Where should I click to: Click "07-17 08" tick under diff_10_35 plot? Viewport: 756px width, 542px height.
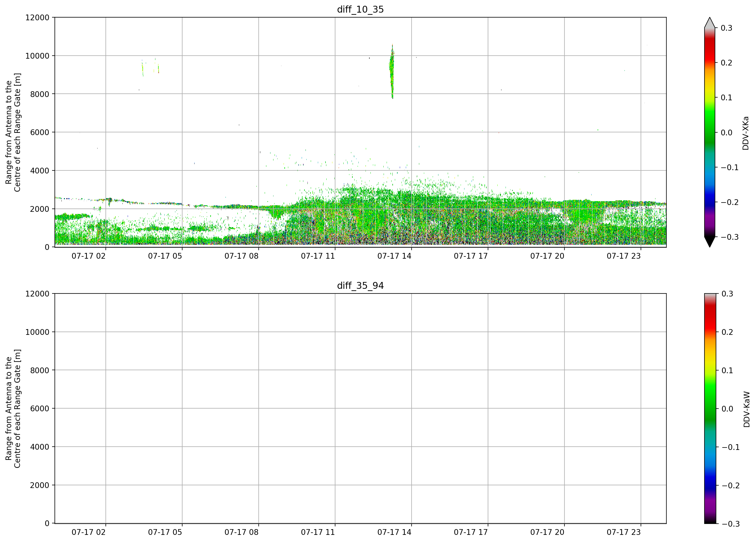tap(241, 256)
